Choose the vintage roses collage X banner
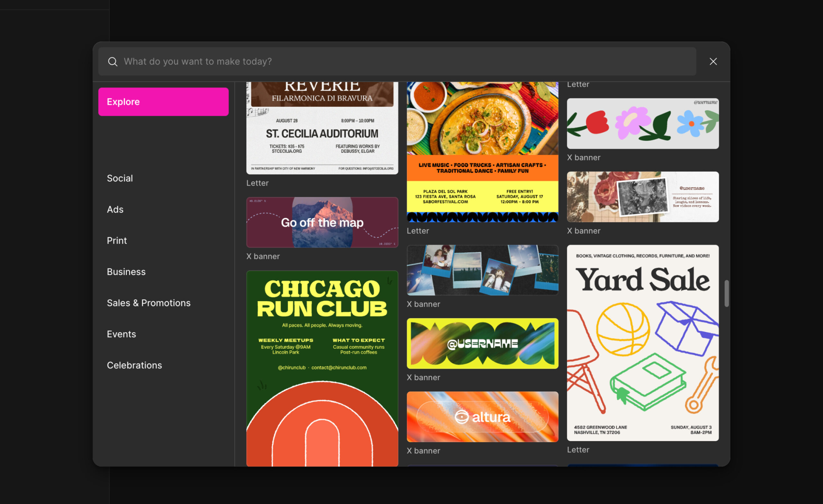This screenshot has height=504, width=823. (x=643, y=197)
